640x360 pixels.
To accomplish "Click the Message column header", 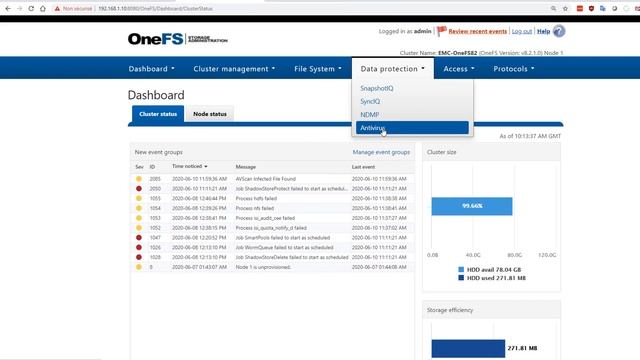I will tap(246, 167).
